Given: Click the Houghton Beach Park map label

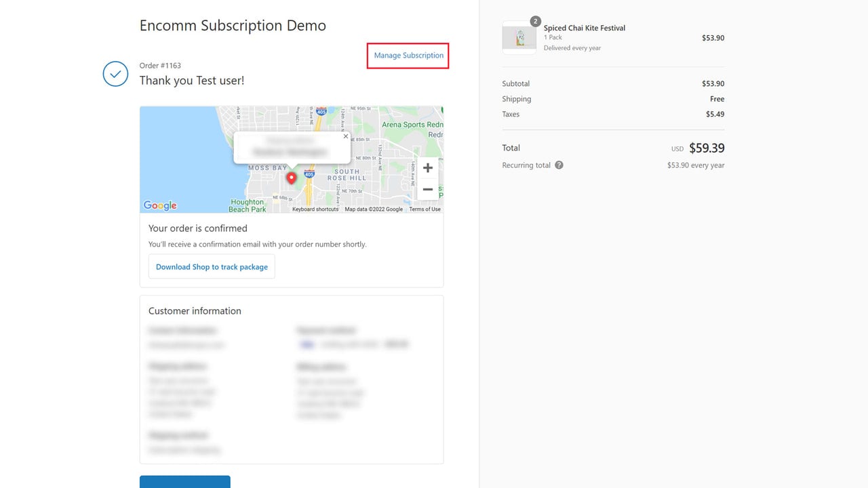Looking at the screenshot, I should [x=248, y=205].
